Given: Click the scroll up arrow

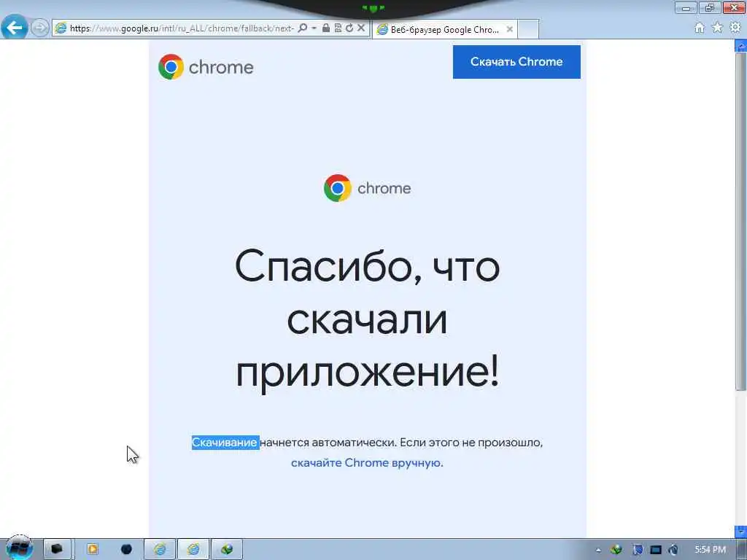Looking at the screenshot, I should click(741, 46).
